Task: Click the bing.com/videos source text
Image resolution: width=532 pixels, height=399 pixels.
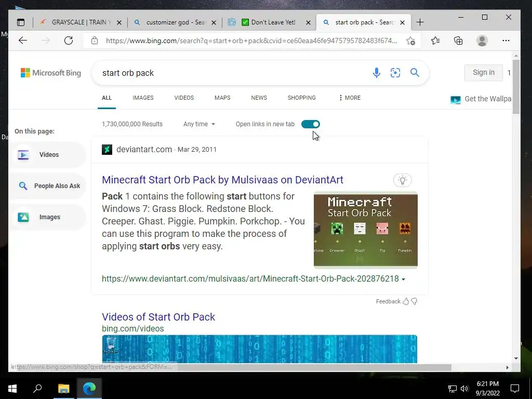Action: (x=132, y=328)
